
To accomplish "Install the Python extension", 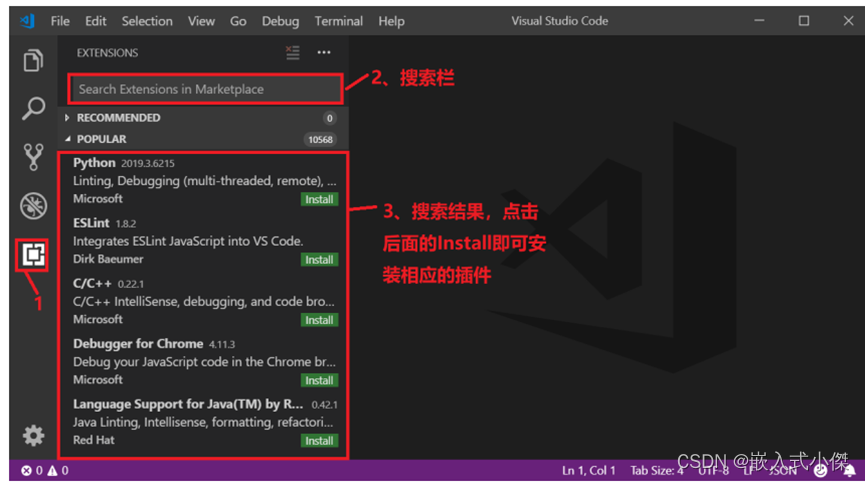I will pyautogui.click(x=319, y=199).
